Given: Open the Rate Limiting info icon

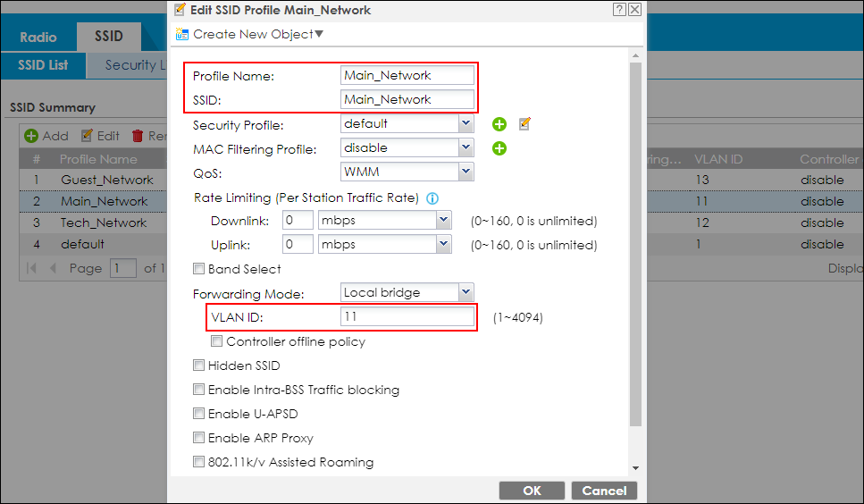Looking at the screenshot, I should pos(432,198).
